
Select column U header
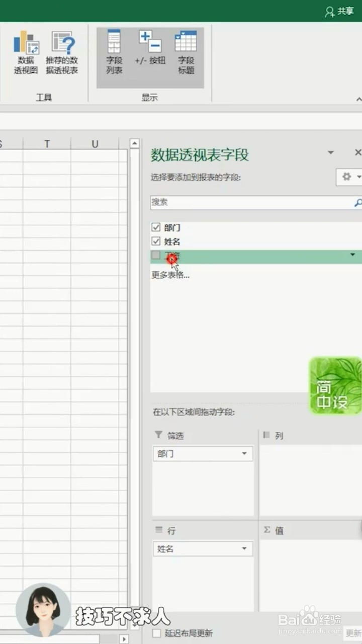tap(95, 144)
